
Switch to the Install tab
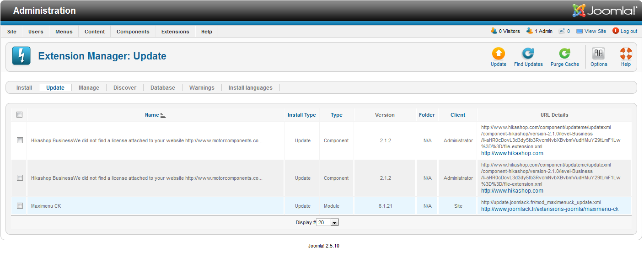click(x=24, y=88)
